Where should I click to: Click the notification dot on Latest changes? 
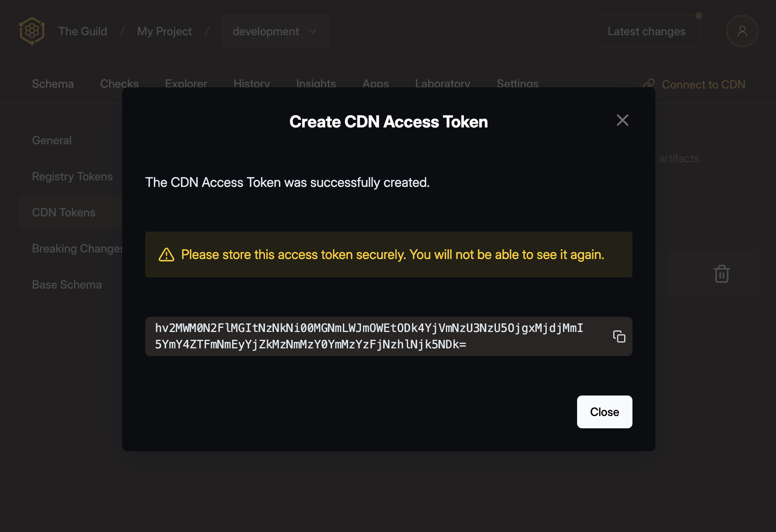[x=698, y=16]
